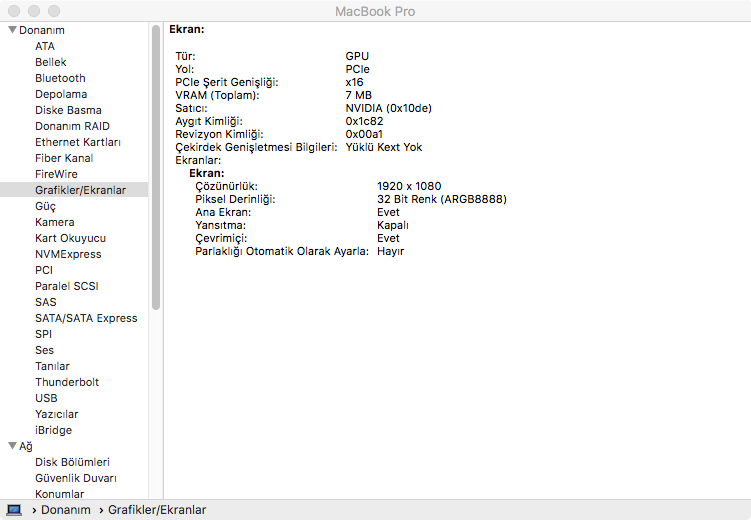
Task: Open the Güç power section
Action: click(45, 206)
